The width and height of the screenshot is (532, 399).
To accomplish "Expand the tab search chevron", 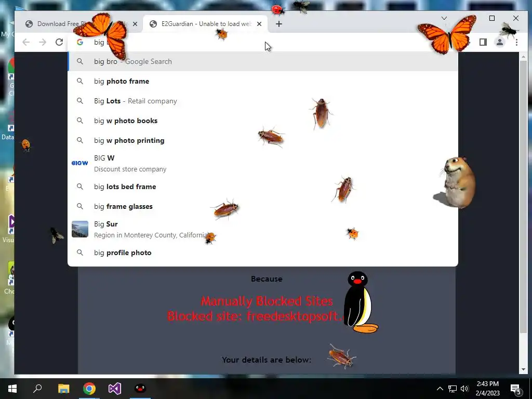I will tap(444, 18).
